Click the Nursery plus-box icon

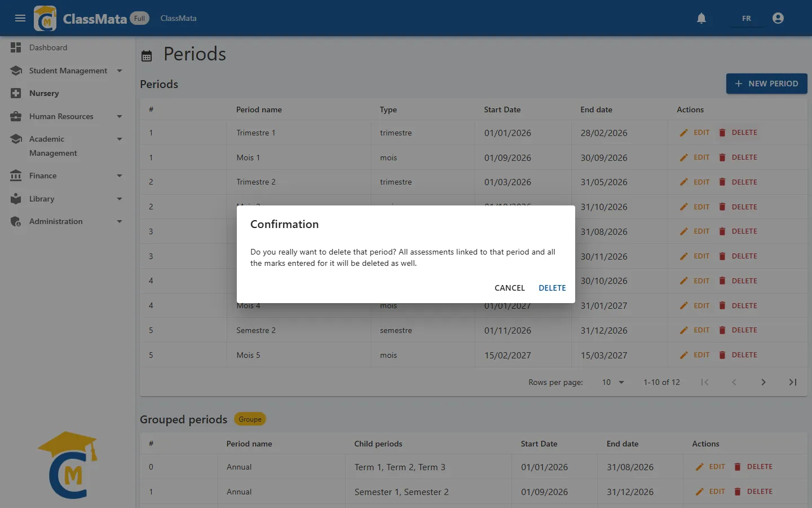point(16,93)
